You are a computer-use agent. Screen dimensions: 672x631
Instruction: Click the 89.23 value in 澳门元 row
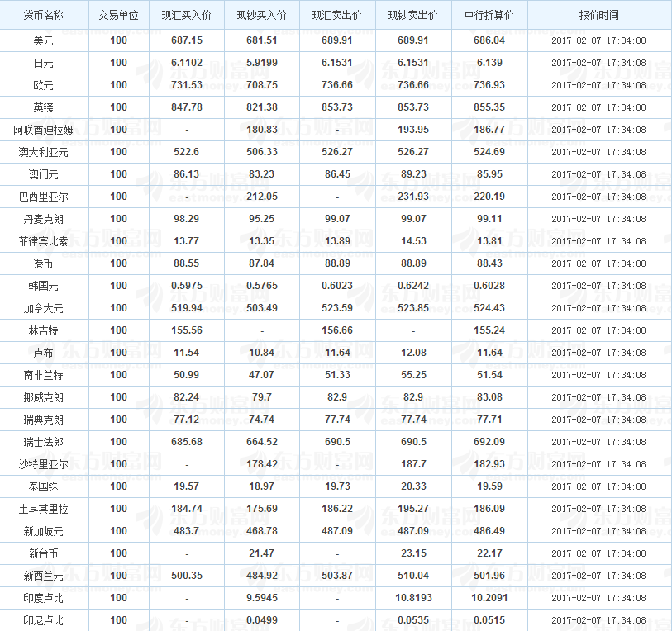(413, 174)
